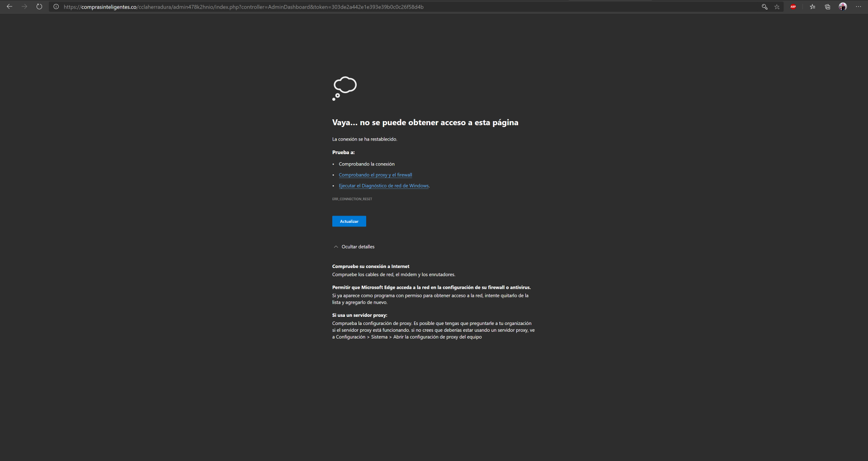Add this page to favorites star
The height and width of the screenshot is (461, 868).
point(777,7)
